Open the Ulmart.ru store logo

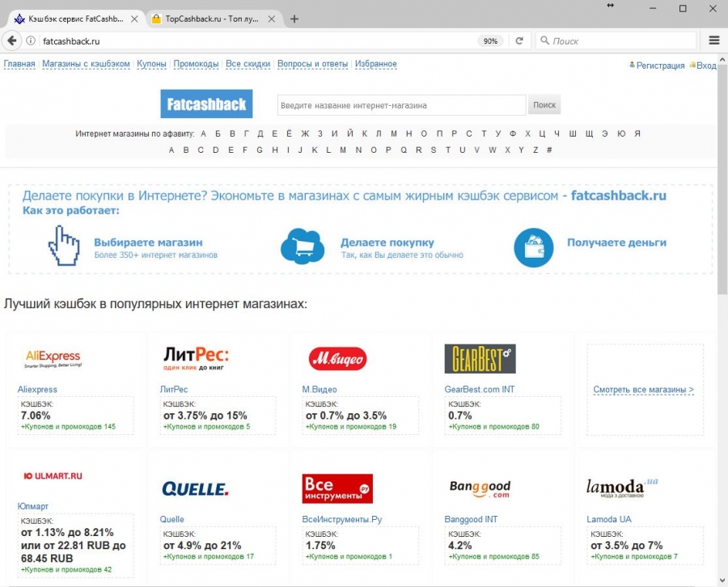click(x=53, y=476)
